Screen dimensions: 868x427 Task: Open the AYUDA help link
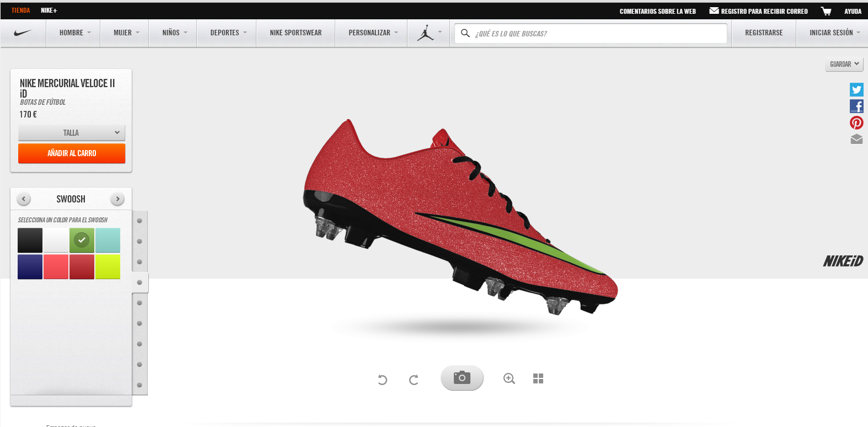pos(853,11)
